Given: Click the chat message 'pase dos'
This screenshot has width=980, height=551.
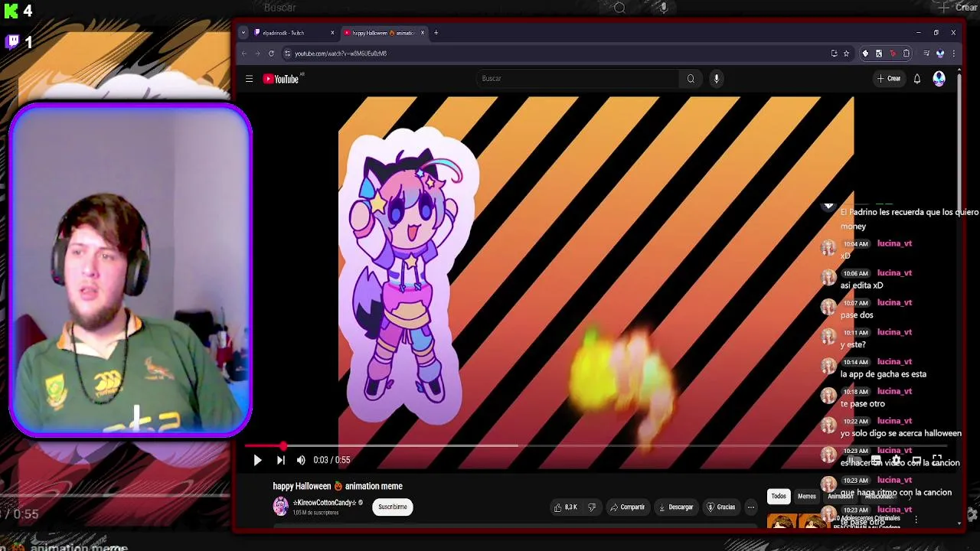Looking at the screenshot, I should pos(856,315).
